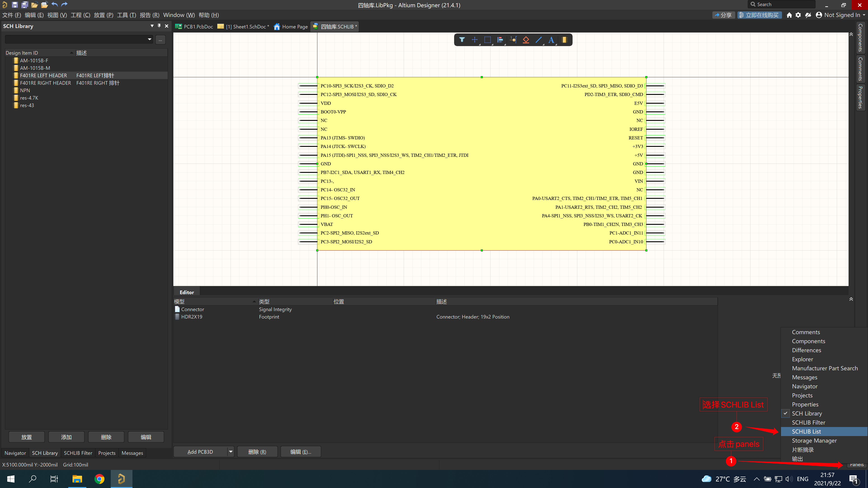Pin the SCH Library panel
This screenshot has width=868, height=488.
pyautogui.click(x=159, y=26)
